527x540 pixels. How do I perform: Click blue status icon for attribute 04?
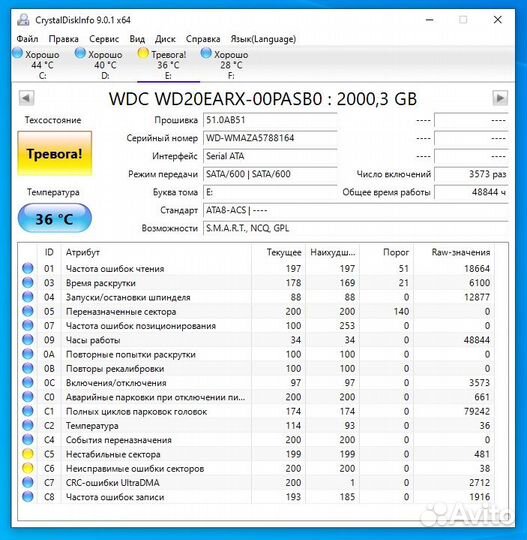[x=28, y=297]
